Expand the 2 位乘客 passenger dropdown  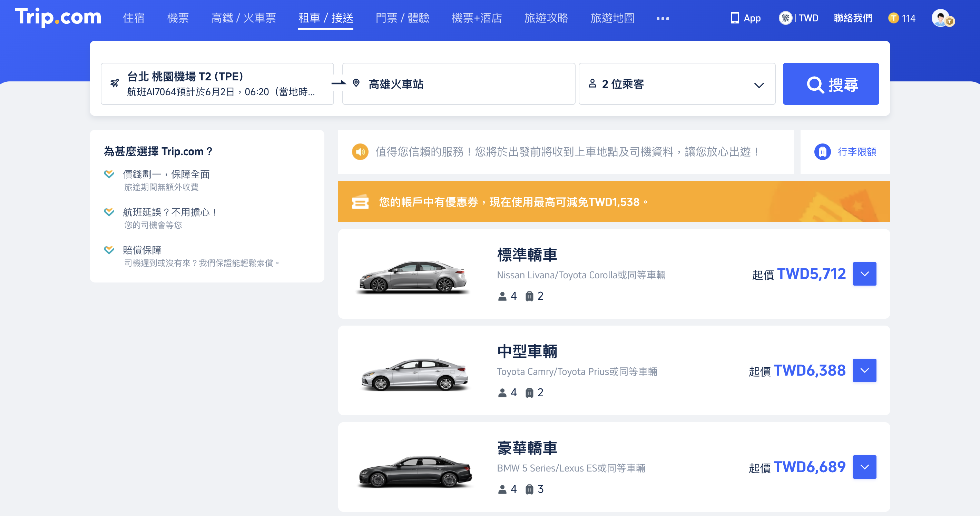pyautogui.click(x=677, y=84)
